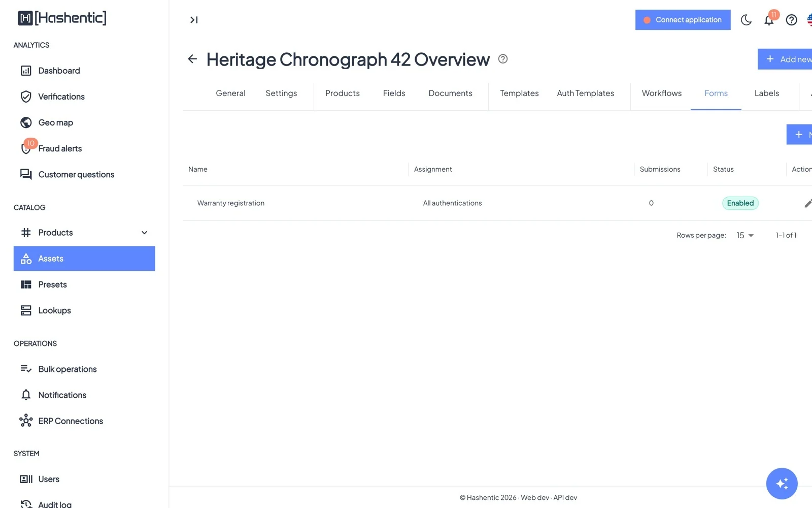
Task: Open the Web dev footer link
Action: point(535,497)
